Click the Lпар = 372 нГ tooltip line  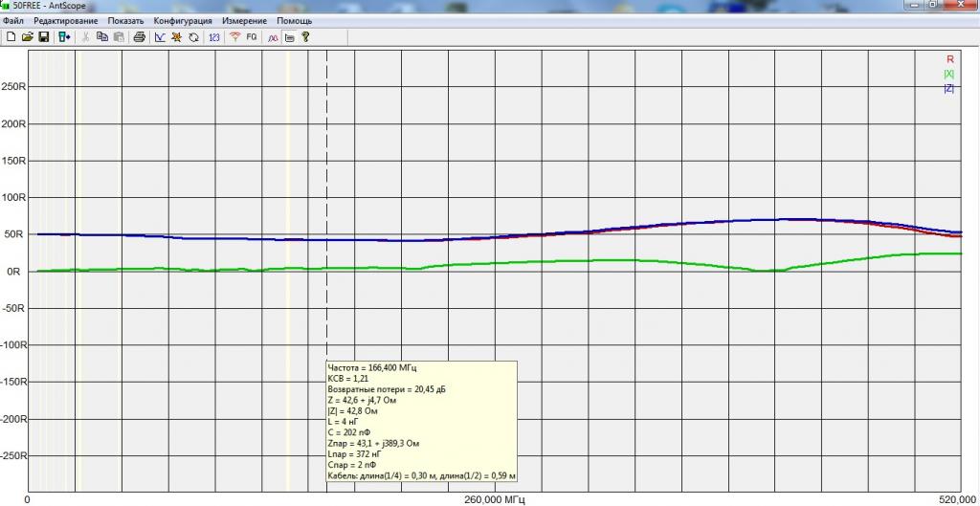(x=354, y=453)
